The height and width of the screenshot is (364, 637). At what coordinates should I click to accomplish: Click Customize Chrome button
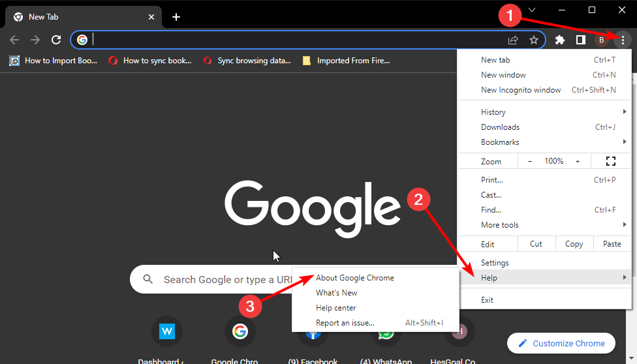(x=561, y=343)
